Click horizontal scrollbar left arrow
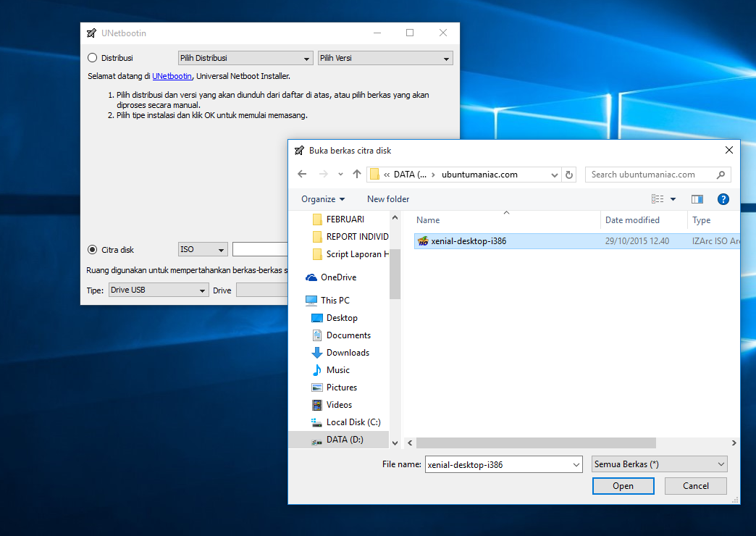Image resolution: width=756 pixels, height=536 pixels. click(410, 443)
